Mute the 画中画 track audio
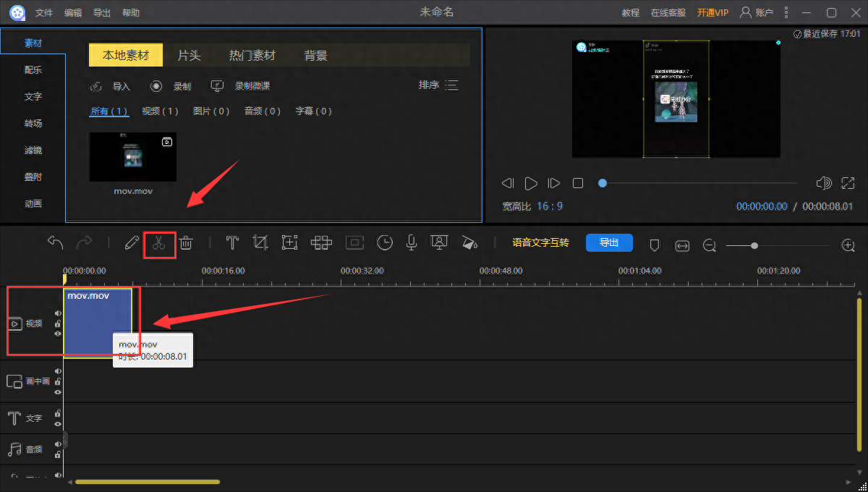 [x=58, y=371]
